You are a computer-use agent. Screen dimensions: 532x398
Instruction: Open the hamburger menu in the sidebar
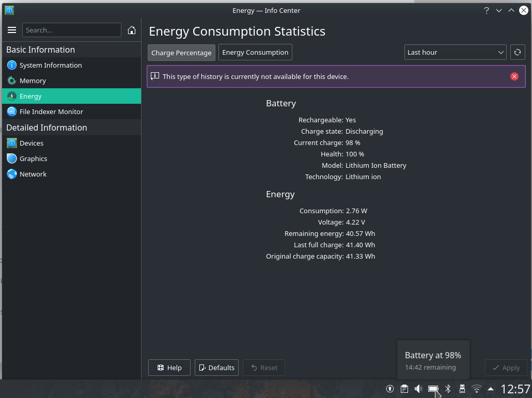click(12, 30)
